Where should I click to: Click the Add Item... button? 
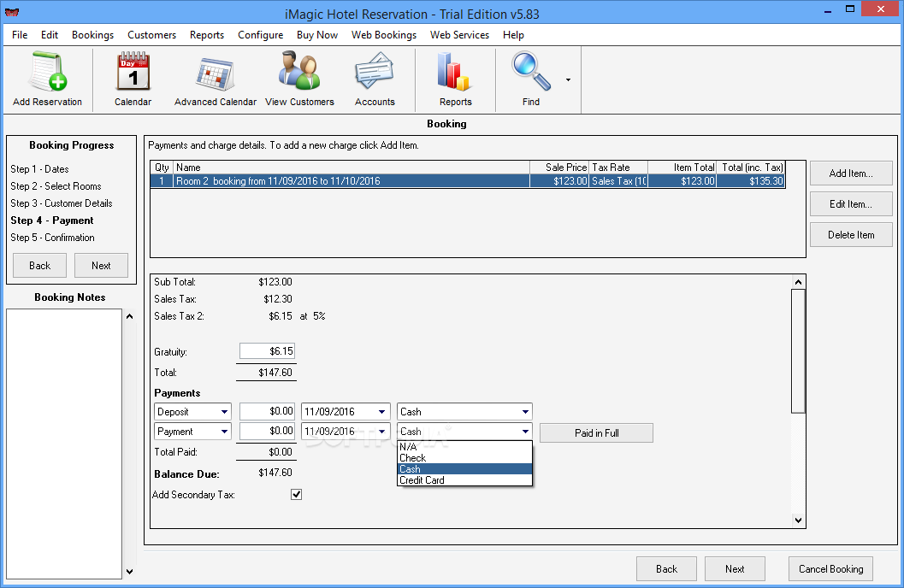coord(851,173)
